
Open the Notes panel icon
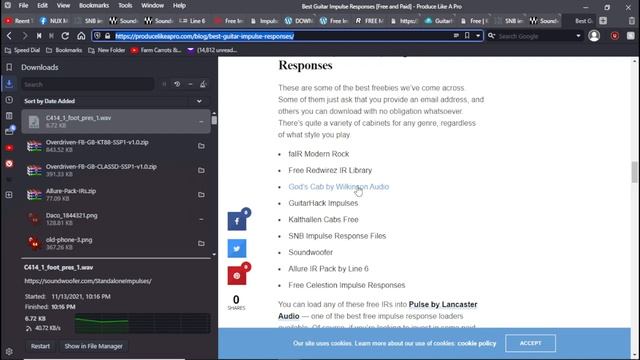coord(9,116)
